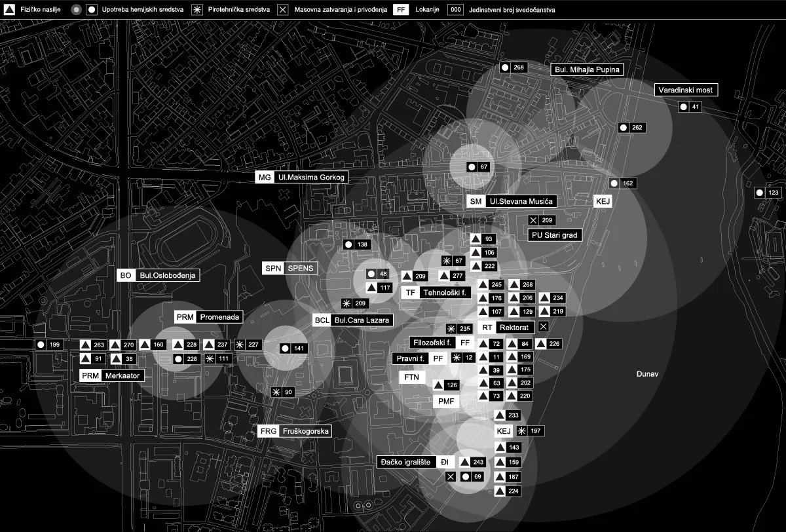Select the Varadinski most label
Image resolution: width=786 pixels, height=532 pixels.
(x=686, y=90)
